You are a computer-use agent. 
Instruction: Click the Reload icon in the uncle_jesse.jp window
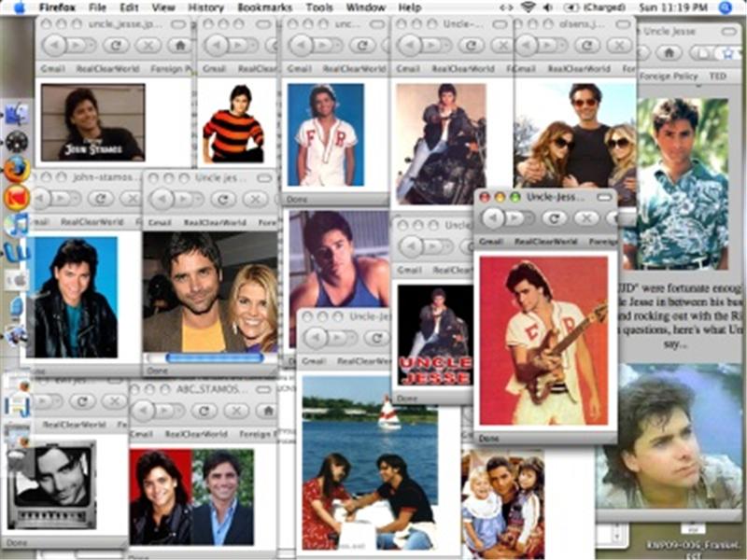coord(115,43)
